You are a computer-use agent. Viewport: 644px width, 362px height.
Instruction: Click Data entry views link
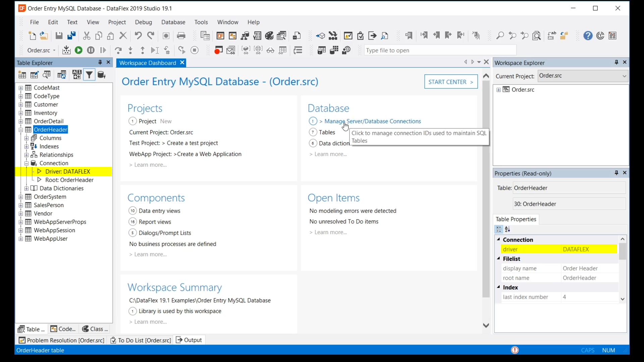(x=160, y=211)
